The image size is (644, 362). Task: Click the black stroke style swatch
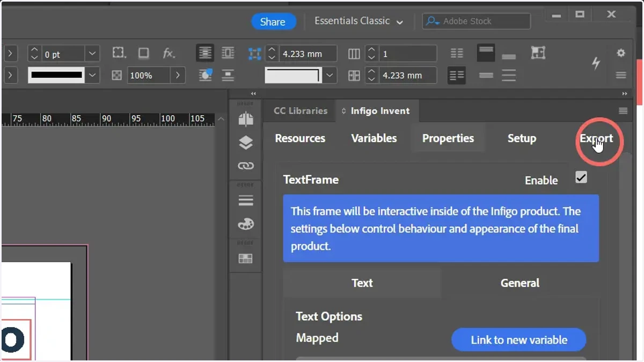(57, 76)
